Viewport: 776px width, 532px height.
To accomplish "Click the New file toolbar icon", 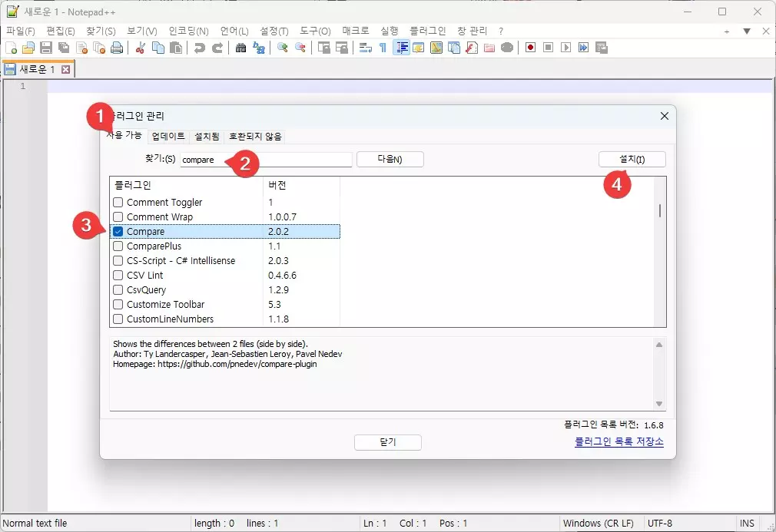I will (11, 48).
